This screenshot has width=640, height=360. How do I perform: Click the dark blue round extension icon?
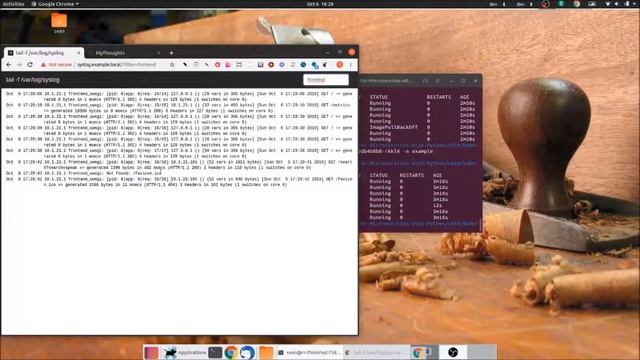coord(303,64)
